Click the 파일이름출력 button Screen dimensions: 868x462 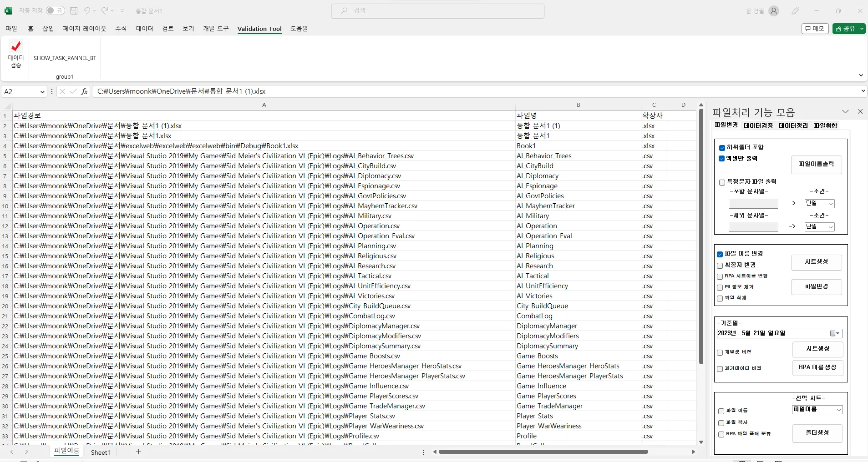point(816,164)
